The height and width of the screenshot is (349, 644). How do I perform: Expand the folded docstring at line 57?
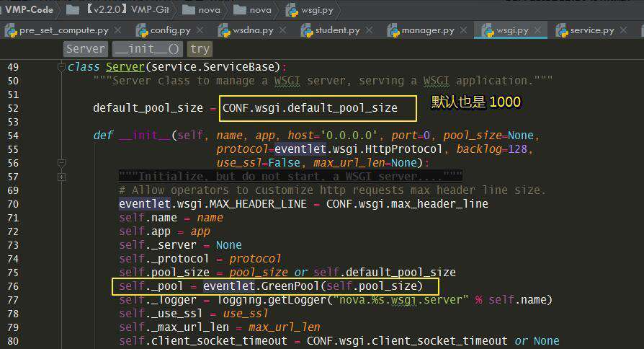pos(62,177)
